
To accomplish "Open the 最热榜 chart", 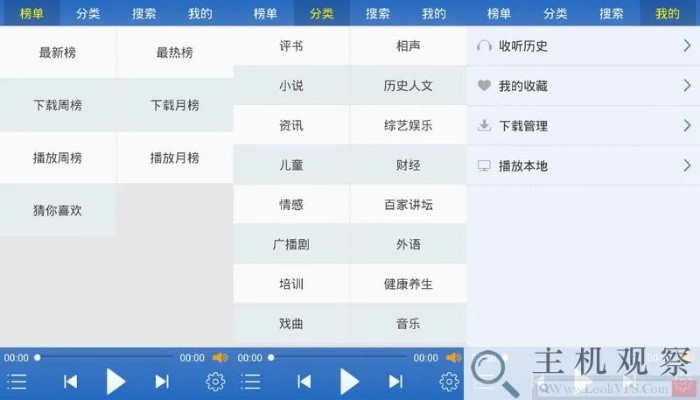I will tap(175, 52).
